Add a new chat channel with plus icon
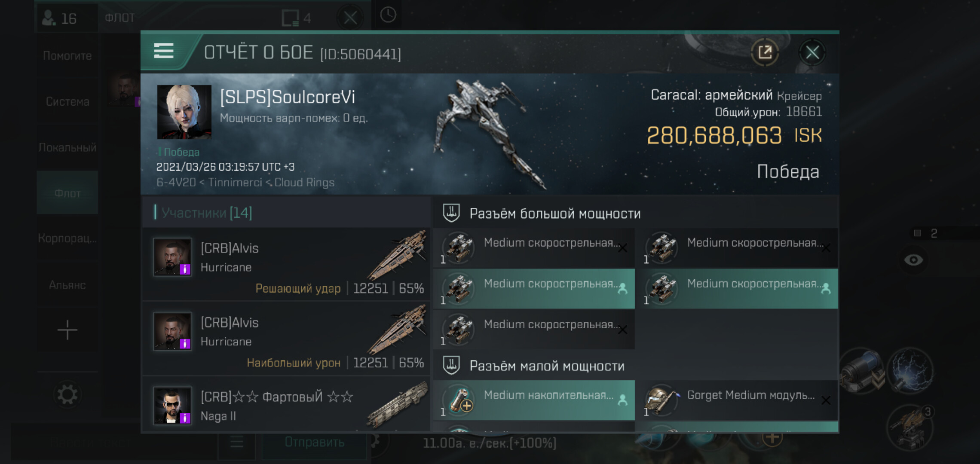The width and height of the screenshot is (980, 464). click(67, 330)
